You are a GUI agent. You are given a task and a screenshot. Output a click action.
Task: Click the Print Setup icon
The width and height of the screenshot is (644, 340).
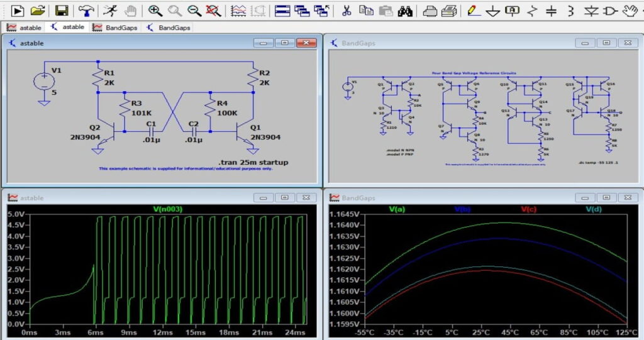[449, 11]
